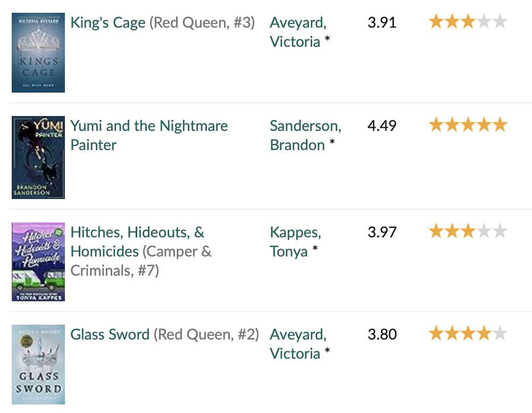Set Yumi rating to three stars
This screenshot has width=532, height=413.
click(468, 125)
